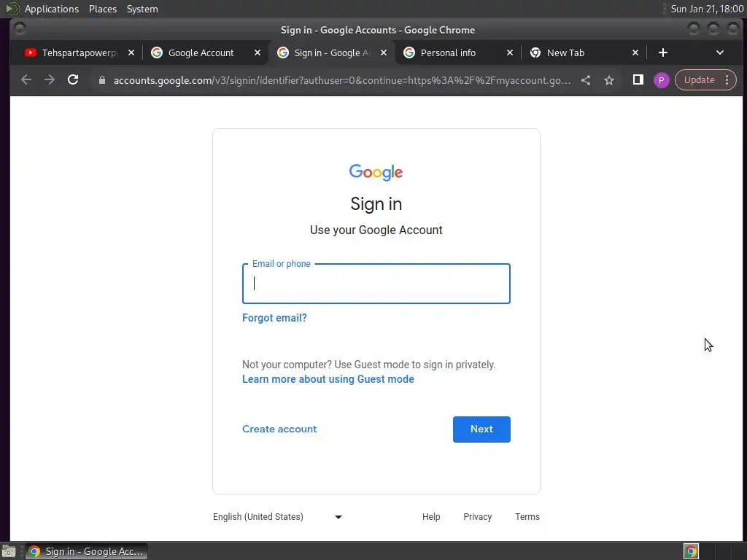Open the Privacy footer link
747x560 pixels.
pos(477,517)
